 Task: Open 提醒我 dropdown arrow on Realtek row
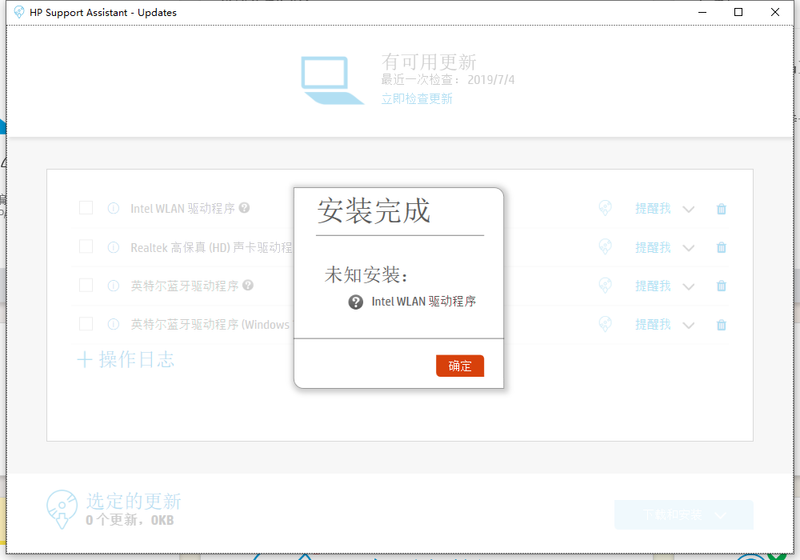coord(688,248)
